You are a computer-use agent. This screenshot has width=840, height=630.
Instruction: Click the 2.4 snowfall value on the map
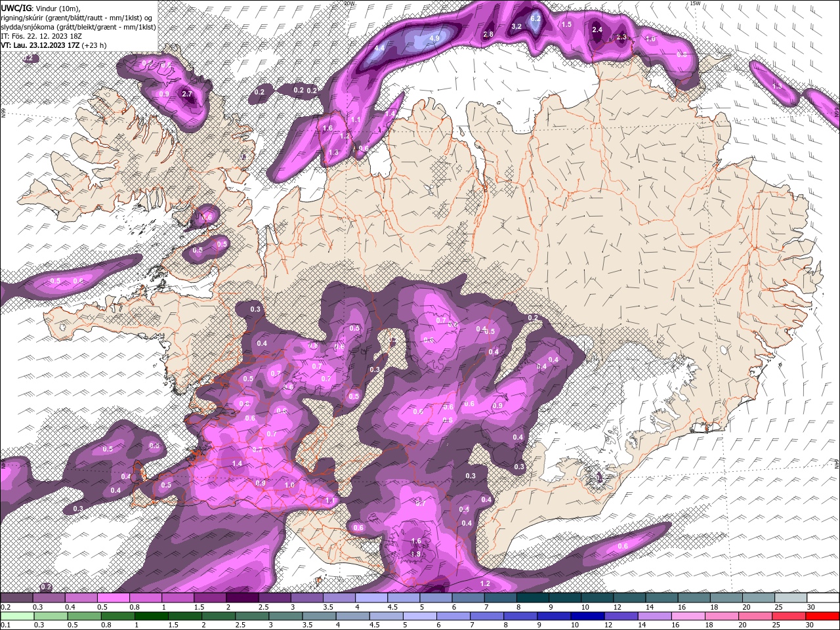(597, 30)
